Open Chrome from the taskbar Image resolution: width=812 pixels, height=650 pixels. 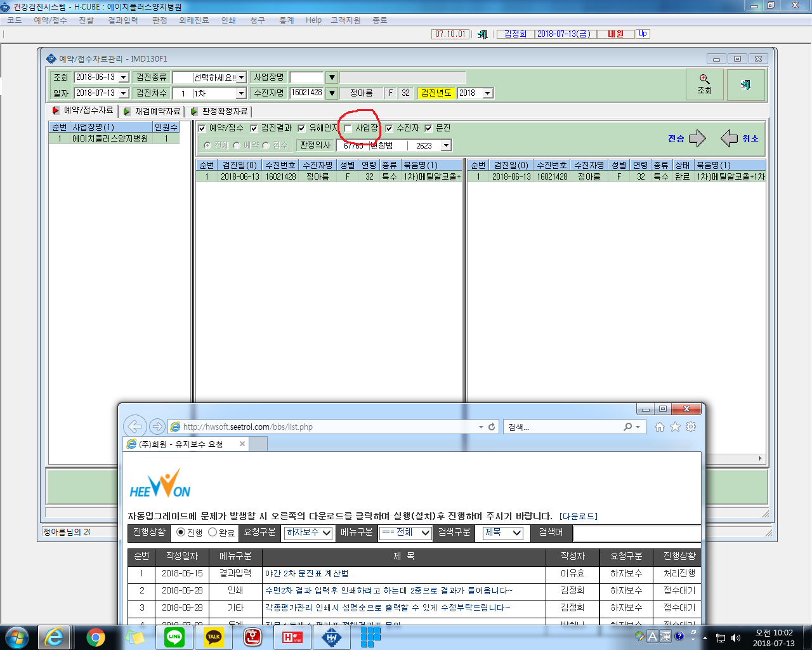[x=96, y=637]
